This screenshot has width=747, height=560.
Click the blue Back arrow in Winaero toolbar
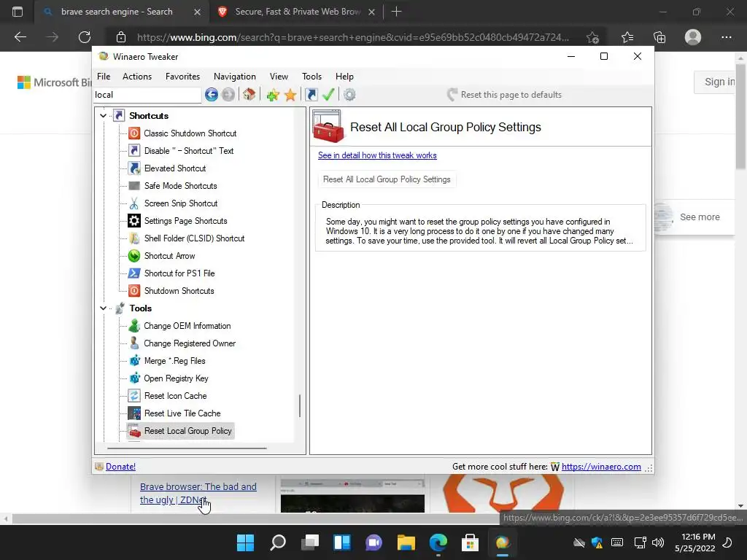(212, 95)
